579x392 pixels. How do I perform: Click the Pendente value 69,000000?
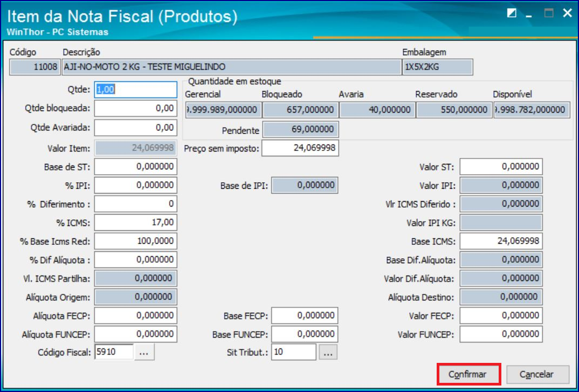(x=300, y=129)
